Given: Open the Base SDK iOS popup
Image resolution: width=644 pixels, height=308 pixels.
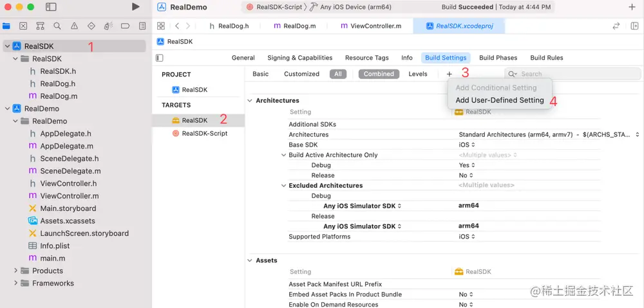Looking at the screenshot, I should point(467,145).
